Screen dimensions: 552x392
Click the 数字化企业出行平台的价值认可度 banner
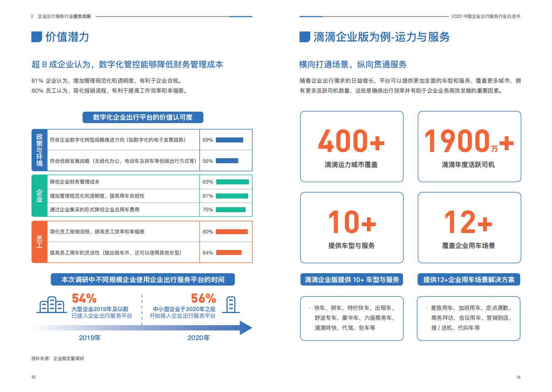143,118
